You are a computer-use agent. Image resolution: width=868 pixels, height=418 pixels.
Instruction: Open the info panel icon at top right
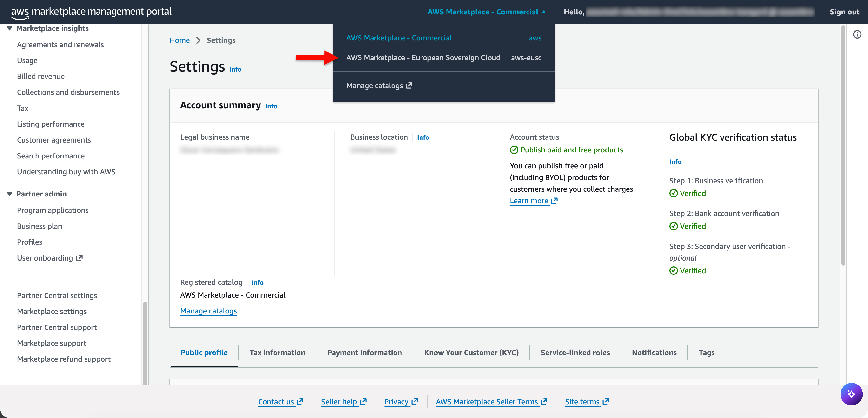[857, 34]
